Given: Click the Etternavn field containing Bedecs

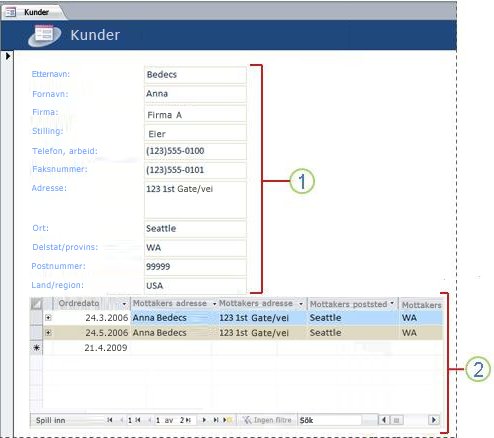Looking at the screenshot, I should pos(195,75).
